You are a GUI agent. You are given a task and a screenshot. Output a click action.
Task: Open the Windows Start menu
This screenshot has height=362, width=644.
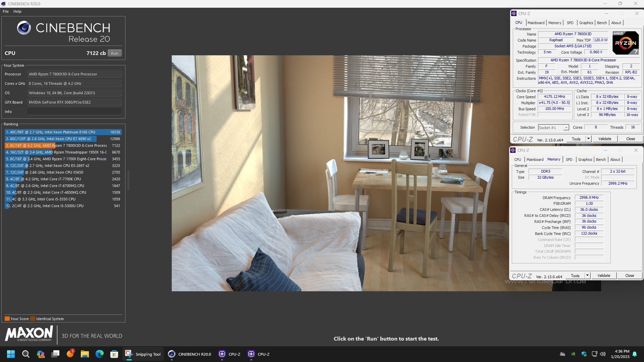click(x=11, y=354)
